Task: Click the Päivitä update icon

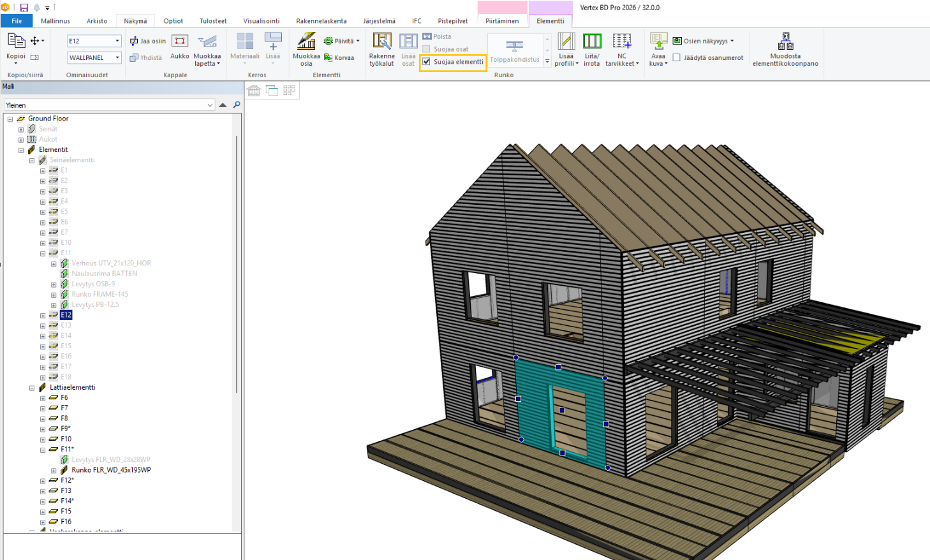Action: coord(328,41)
